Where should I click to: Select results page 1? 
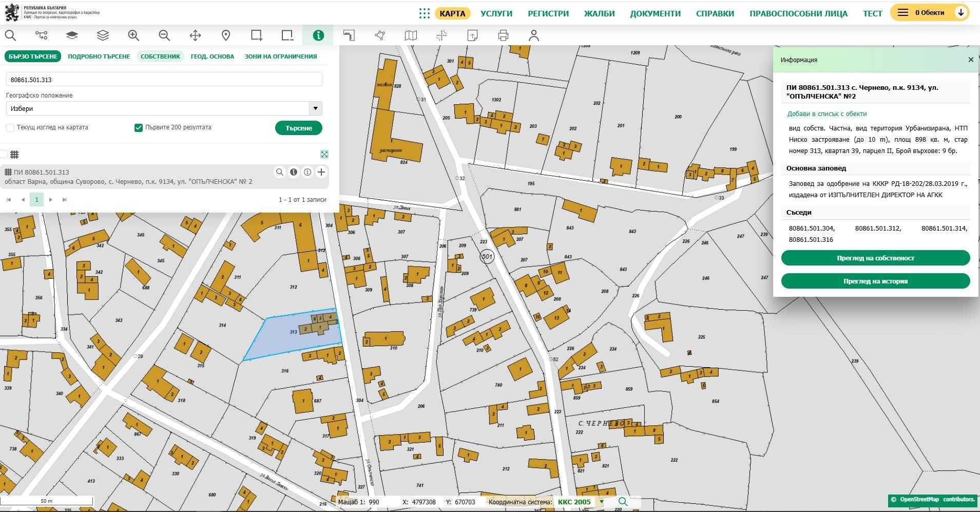pos(36,199)
